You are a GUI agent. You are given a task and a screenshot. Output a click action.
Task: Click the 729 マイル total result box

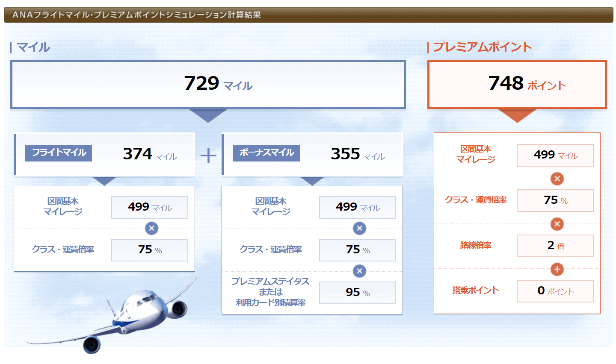click(208, 84)
